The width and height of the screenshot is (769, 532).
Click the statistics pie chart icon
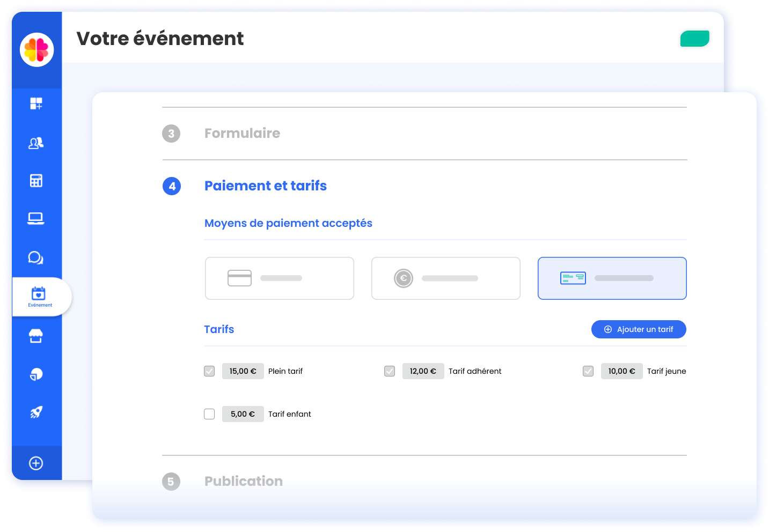point(36,374)
